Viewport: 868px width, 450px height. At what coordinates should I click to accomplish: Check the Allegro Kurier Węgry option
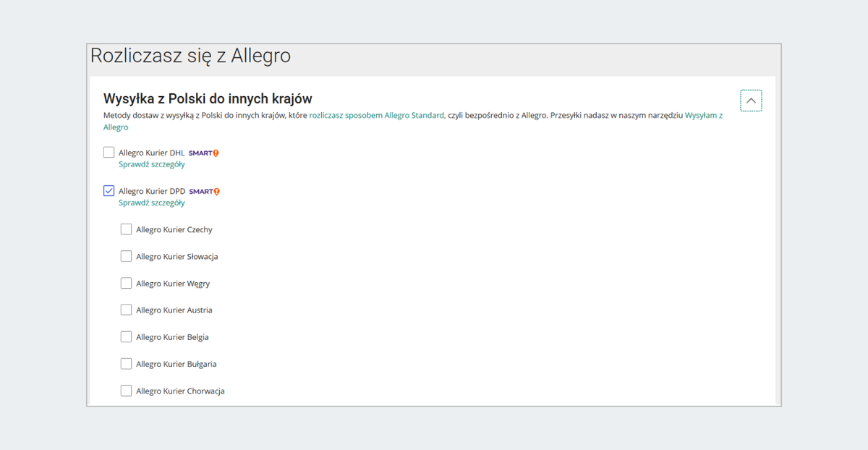pyautogui.click(x=126, y=283)
